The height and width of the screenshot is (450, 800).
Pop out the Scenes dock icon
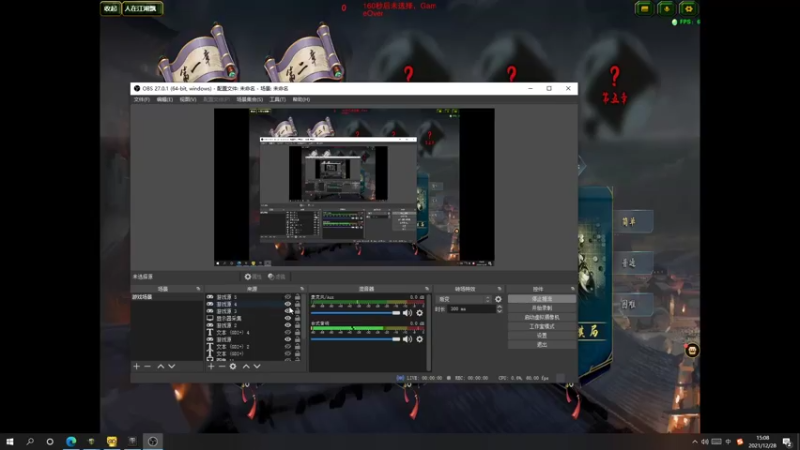pos(198,289)
